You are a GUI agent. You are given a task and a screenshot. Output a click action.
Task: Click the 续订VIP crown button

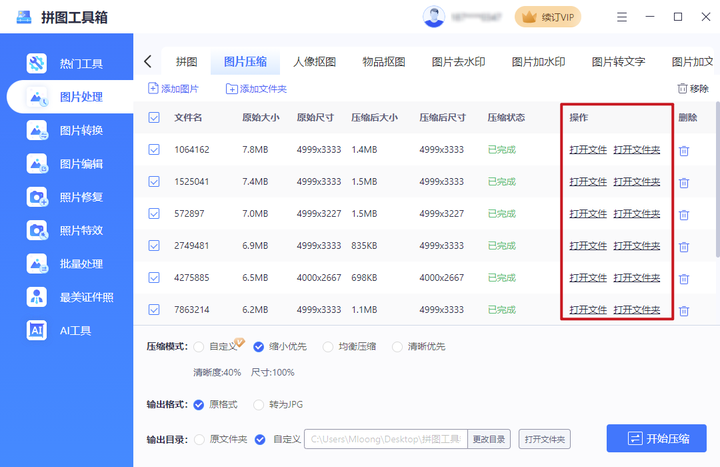pyautogui.click(x=548, y=17)
